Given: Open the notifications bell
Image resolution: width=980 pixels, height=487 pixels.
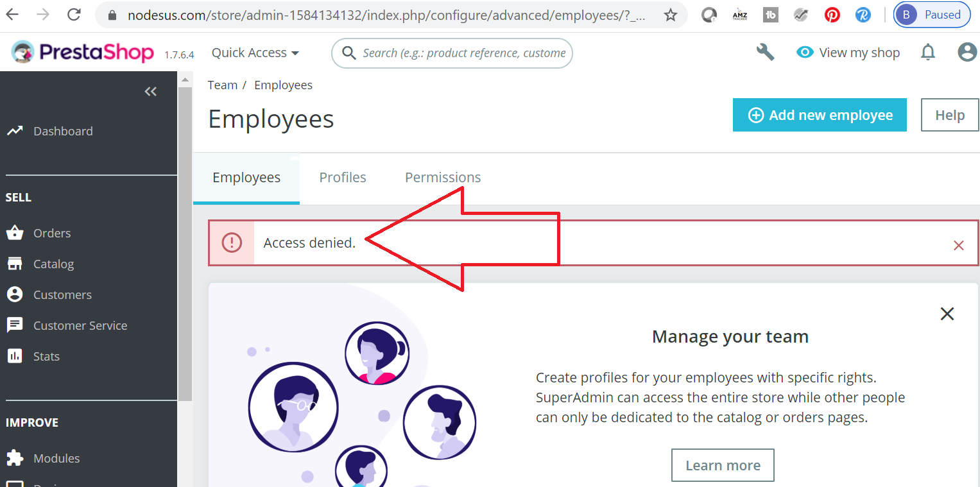Looking at the screenshot, I should pyautogui.click(x=928, y=53).
